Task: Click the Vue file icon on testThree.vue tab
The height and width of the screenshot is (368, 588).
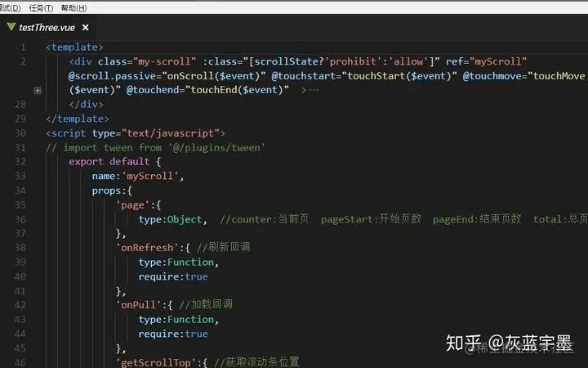Action: [x=11, y=27]
